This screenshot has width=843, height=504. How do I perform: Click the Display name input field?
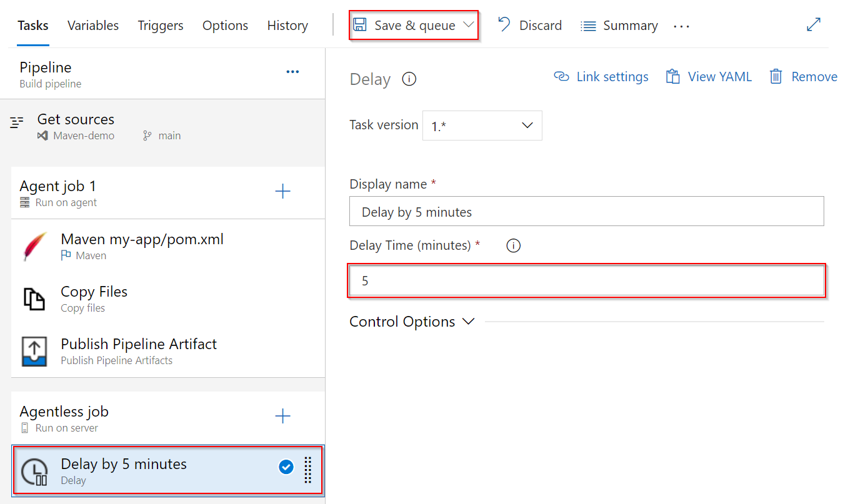tap(587, 212)
